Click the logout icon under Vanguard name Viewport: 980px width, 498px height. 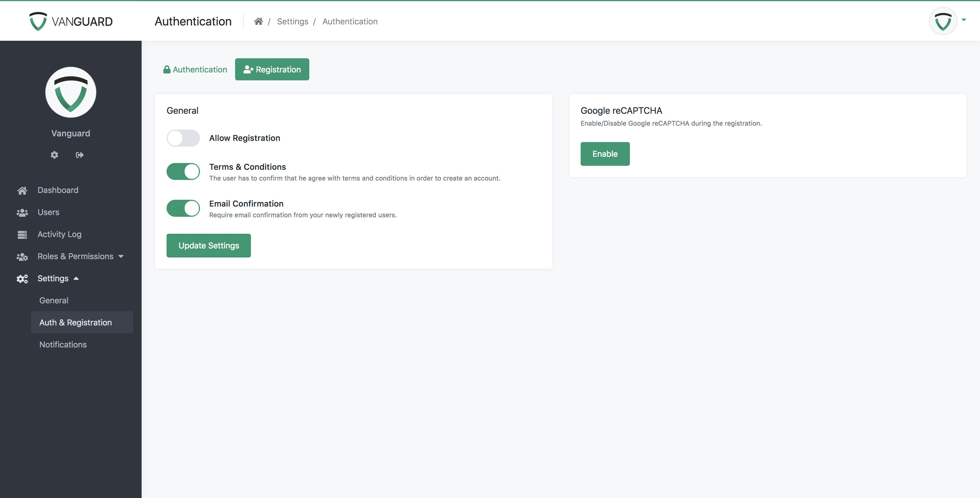(80, 155)
